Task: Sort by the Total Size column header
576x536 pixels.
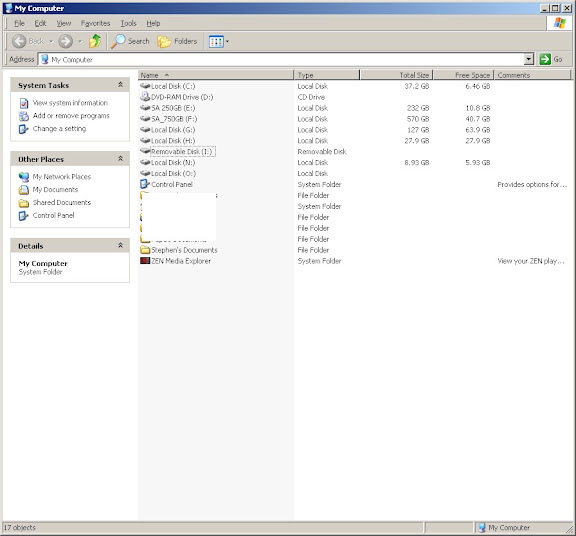Action: [396, 75]
